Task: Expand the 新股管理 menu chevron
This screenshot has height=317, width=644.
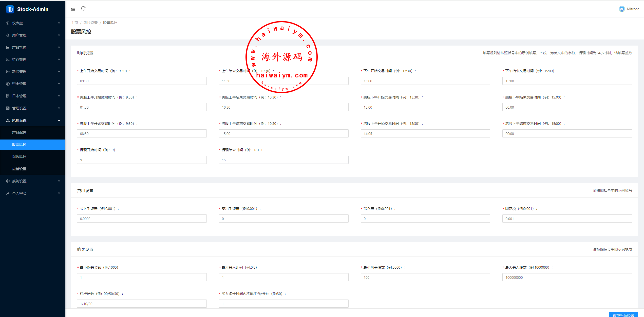Action: pyautogui.click(x=59, y=72)
